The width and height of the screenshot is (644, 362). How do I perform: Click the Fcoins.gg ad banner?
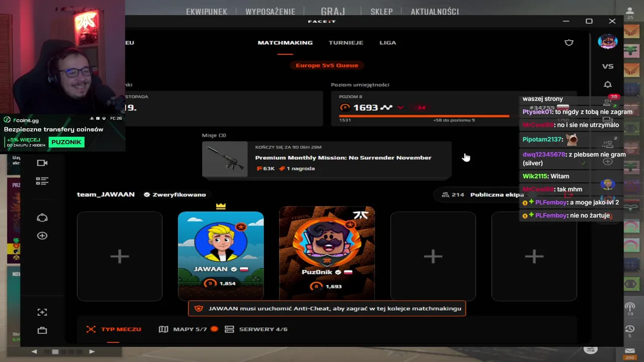[62, 132]
